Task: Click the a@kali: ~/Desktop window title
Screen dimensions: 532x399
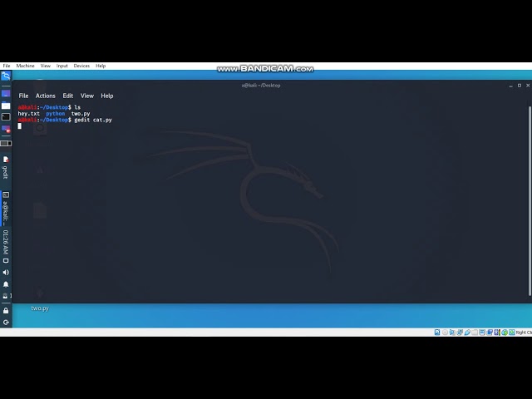Action: [261, 86]
